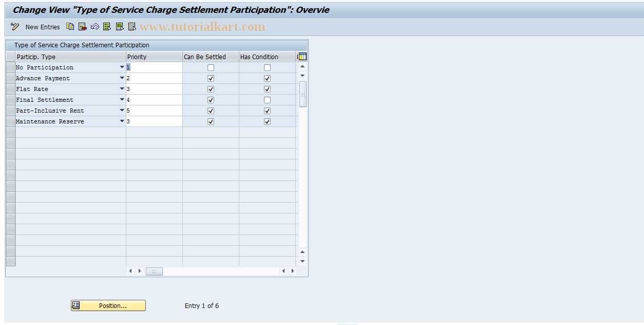644x325 pixels.
Task: Click Priority field of Flat Rate row
Action: tap(154, 89)
